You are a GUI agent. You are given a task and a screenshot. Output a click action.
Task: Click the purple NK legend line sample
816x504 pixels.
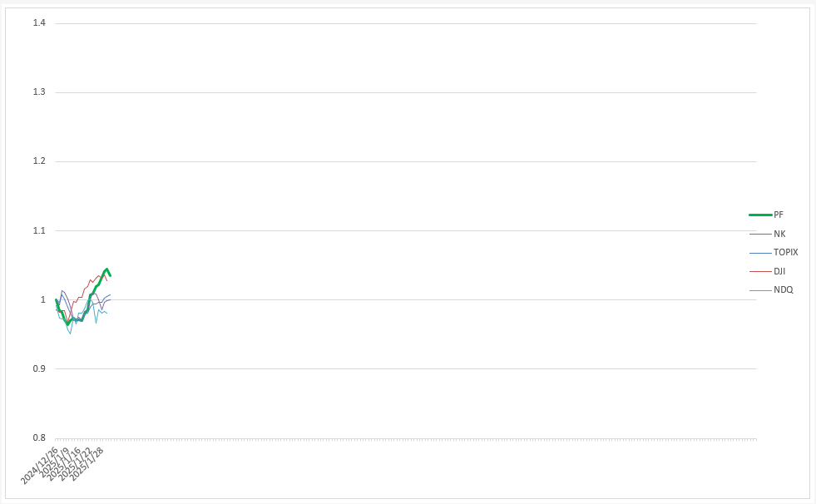760,234
